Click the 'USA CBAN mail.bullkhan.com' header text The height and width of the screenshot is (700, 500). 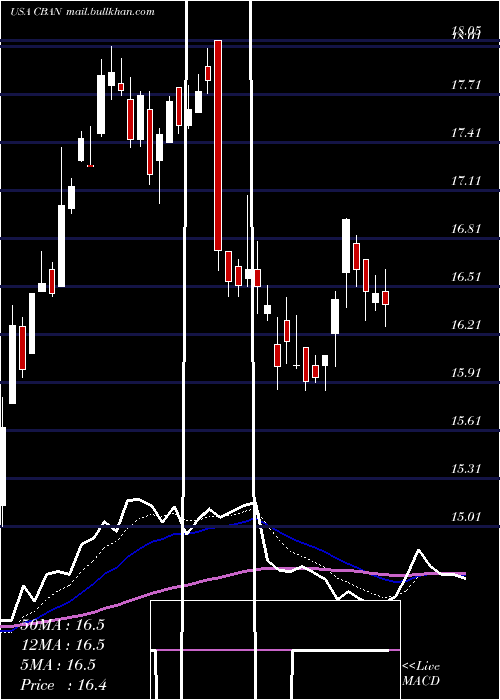click(x=82, y=11)
